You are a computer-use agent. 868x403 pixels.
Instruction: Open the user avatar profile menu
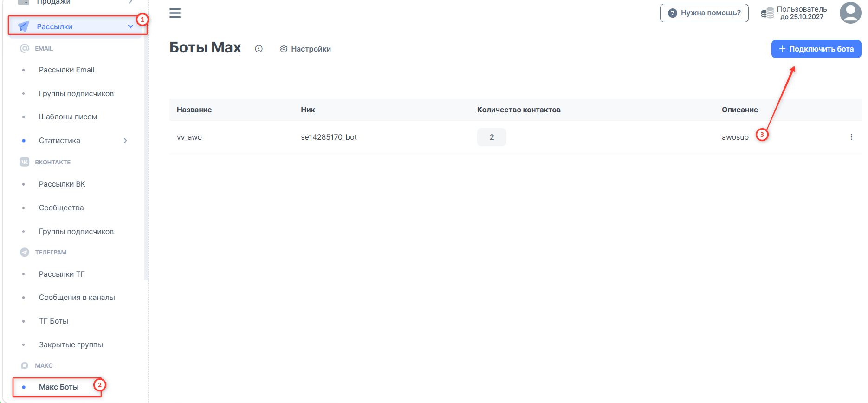850,13
